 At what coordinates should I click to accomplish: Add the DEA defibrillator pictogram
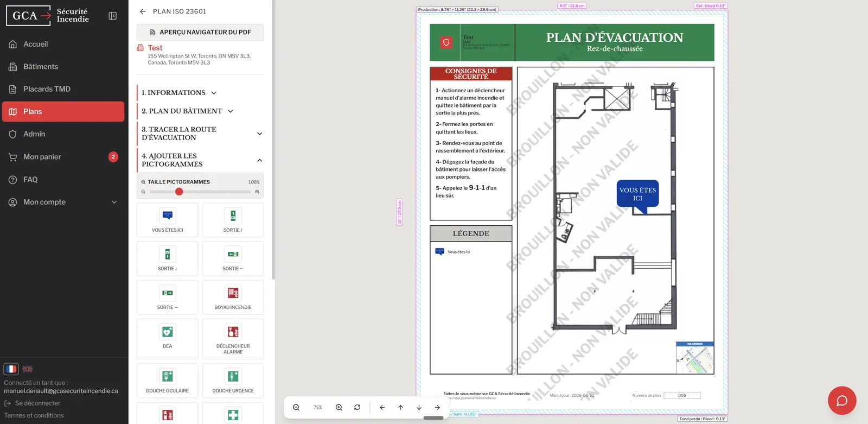coord(168,339)
